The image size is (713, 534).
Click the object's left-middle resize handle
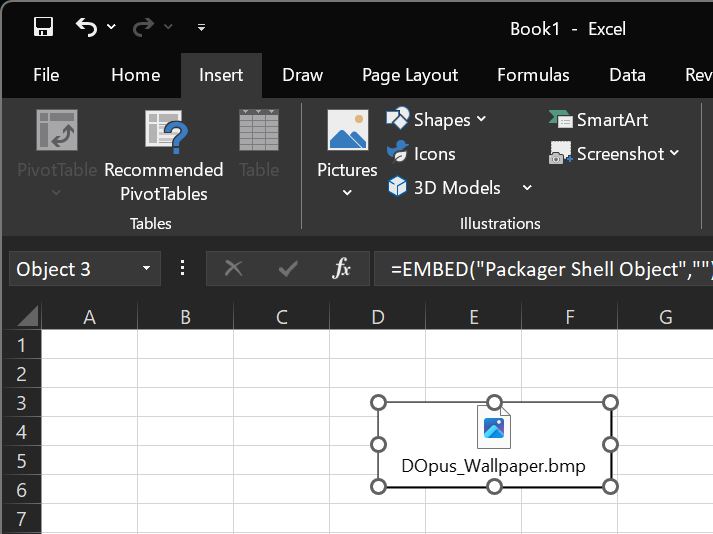378,444
